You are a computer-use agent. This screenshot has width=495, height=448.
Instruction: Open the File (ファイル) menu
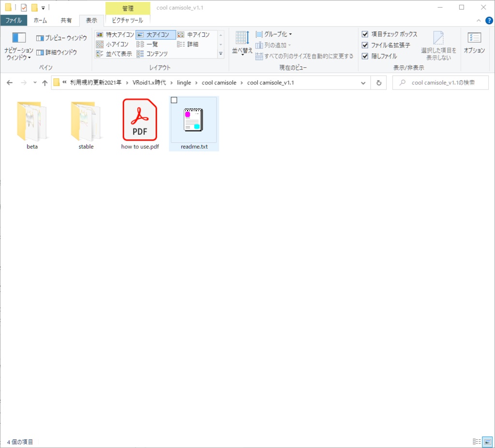[x=14, y=20]
